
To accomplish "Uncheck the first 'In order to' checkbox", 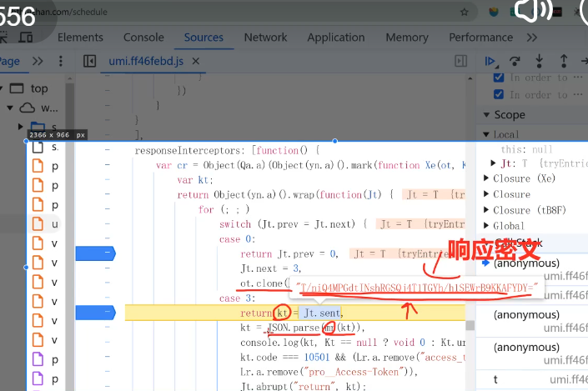I will (499, 78).
